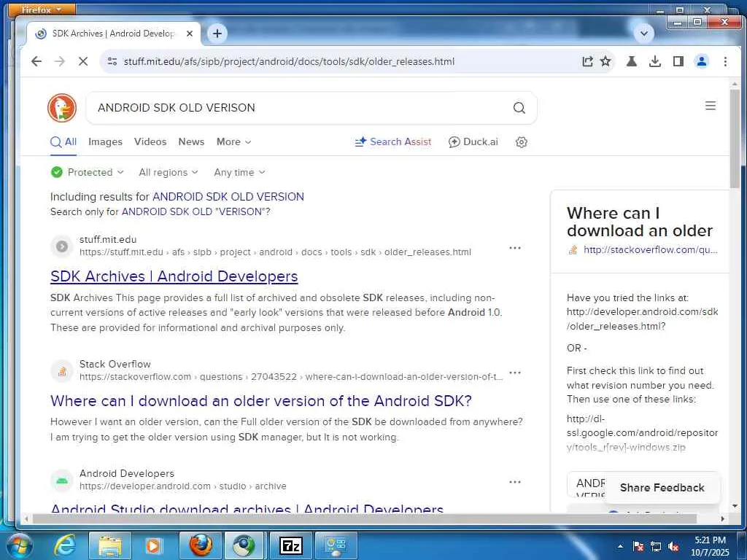747x560 pixels.
Task: Open the browser three-dot menu
Action: 725,61
